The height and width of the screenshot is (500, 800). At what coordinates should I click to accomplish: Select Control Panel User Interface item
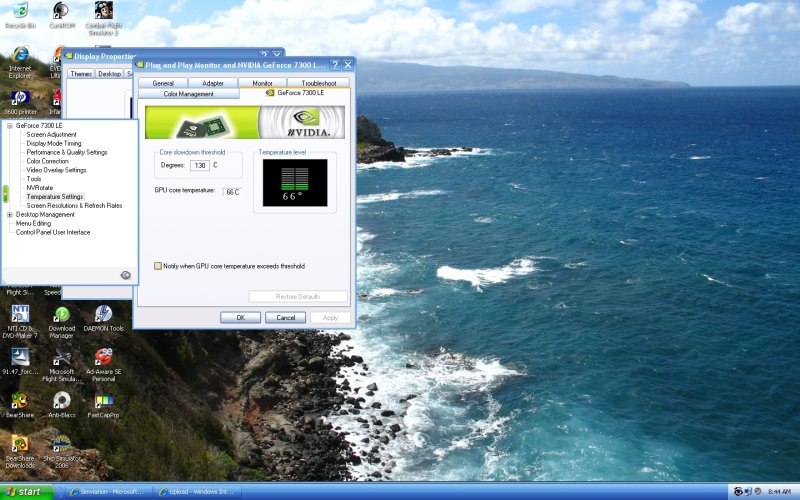(x=53, y=232)
